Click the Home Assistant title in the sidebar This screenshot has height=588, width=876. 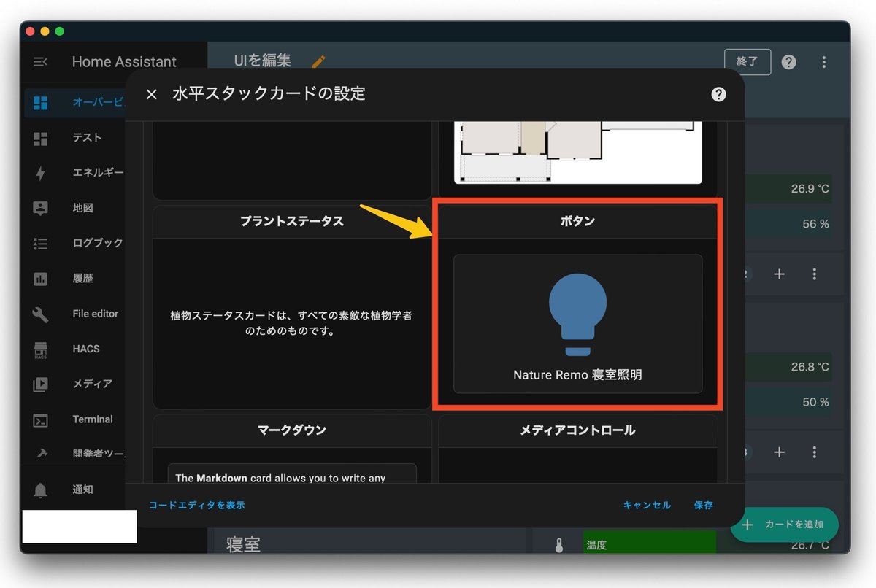pyautogui.click(x=124, y=62)
